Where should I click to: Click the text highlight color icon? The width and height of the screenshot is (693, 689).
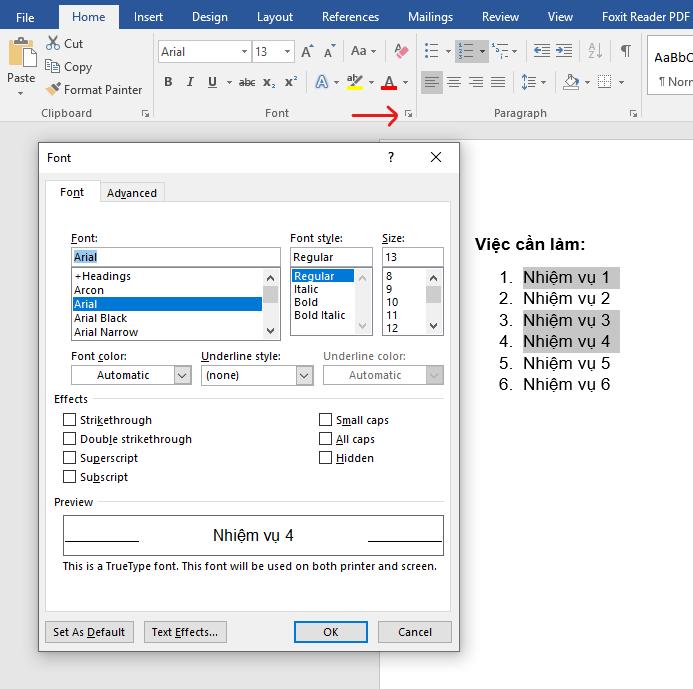coord(354,82)
